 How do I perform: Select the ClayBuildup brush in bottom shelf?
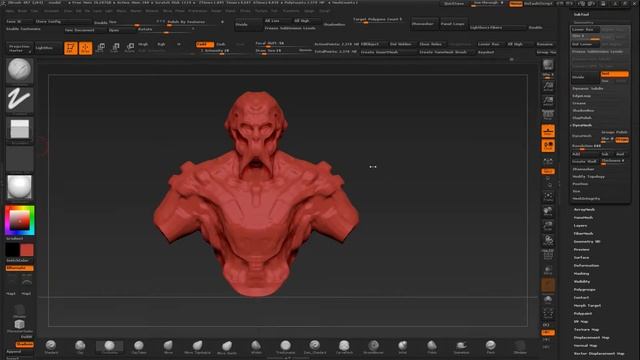click(x=109, y=347)
